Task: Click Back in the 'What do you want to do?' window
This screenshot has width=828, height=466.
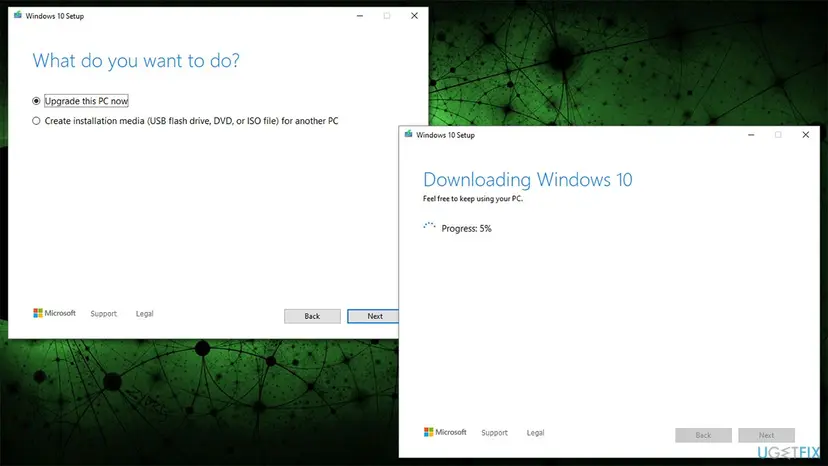Action: (312, 316)
